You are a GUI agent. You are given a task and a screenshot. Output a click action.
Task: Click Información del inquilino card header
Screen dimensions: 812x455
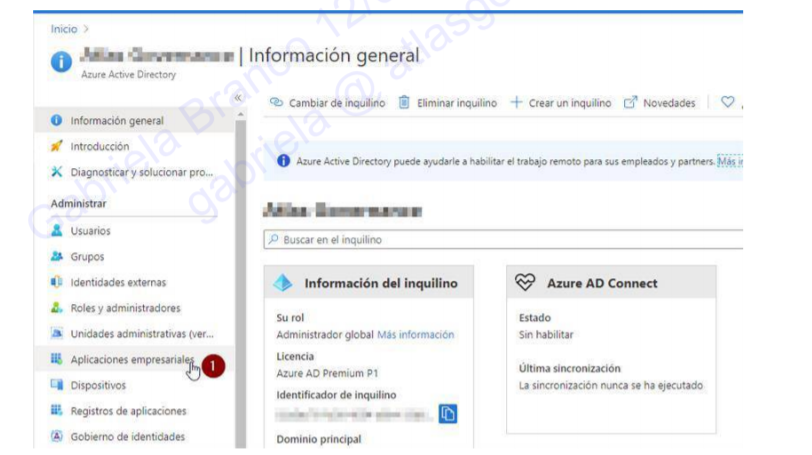369,283
